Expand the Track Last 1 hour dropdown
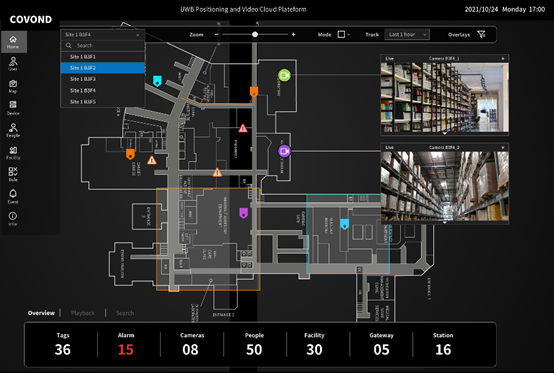Screen dimensions: 554x373 point(407,34)
